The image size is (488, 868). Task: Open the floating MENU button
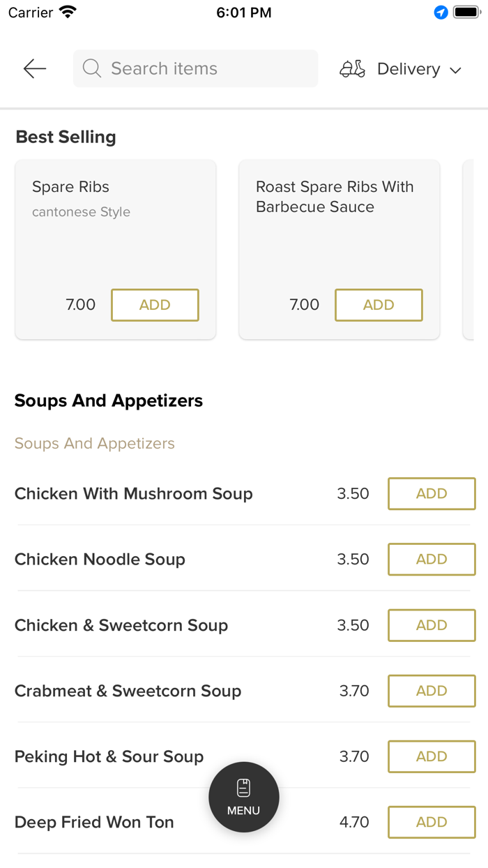pos(244,797)
